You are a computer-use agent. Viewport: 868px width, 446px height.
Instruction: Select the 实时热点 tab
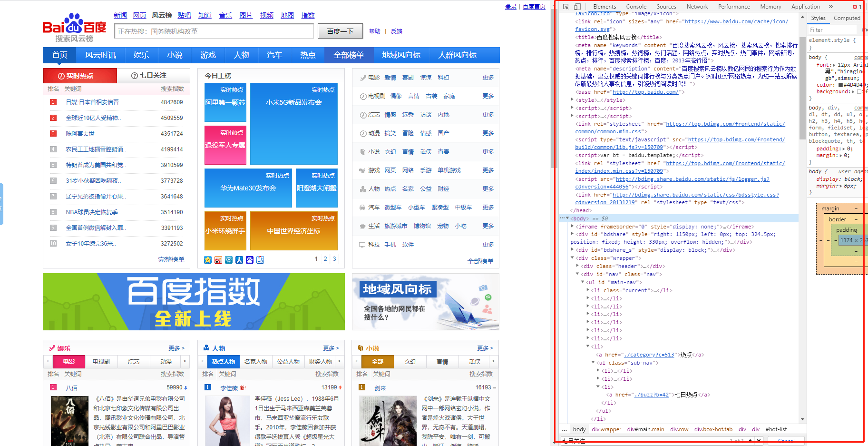pyautogui.click(x=80, y=76)
